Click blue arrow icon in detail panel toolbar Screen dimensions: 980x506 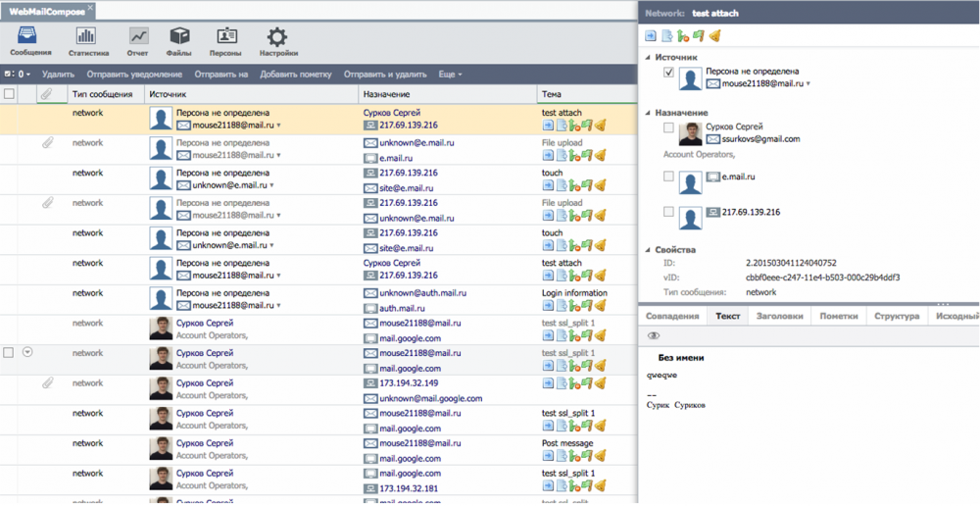[x=652, y=35]
